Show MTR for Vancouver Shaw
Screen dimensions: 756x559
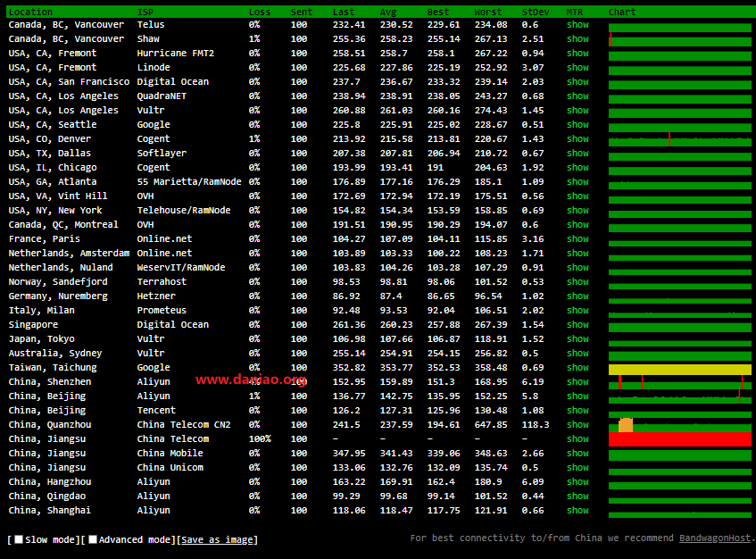coord(577,39)
